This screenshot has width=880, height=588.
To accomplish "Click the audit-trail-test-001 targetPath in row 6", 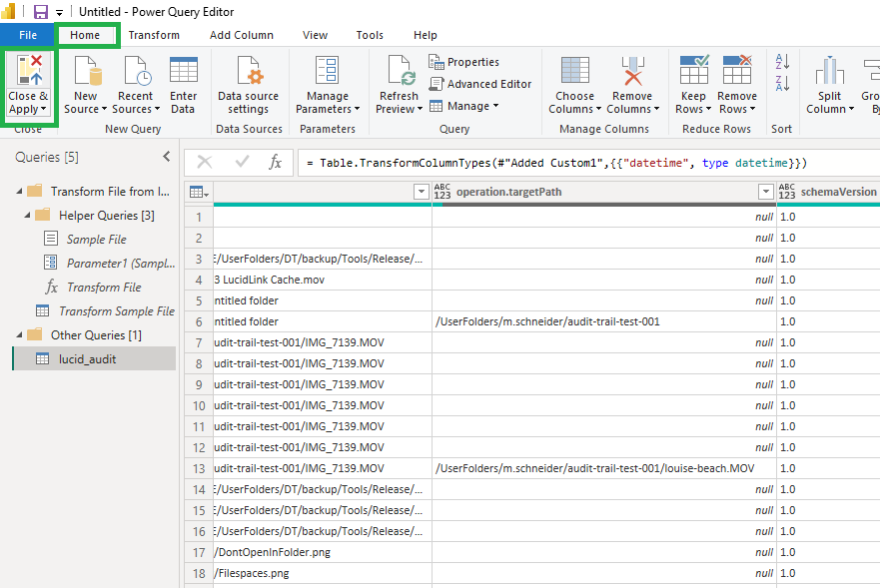I will 604,321.
